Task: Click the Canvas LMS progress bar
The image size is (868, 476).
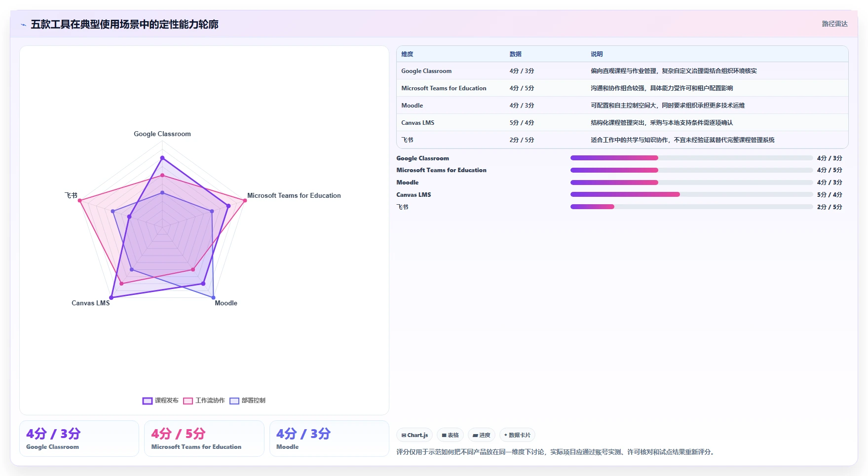Action: point(691,194)
